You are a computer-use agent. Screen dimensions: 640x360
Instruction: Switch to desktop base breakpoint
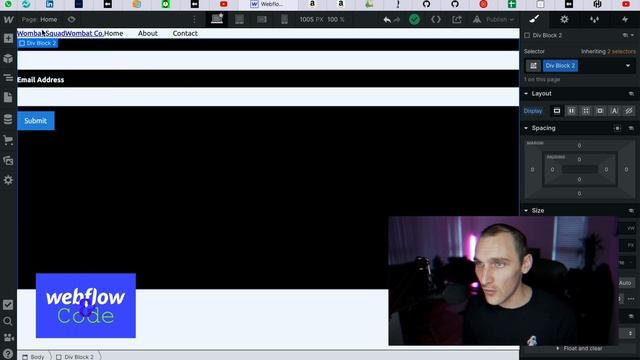(x=217, y=19)
